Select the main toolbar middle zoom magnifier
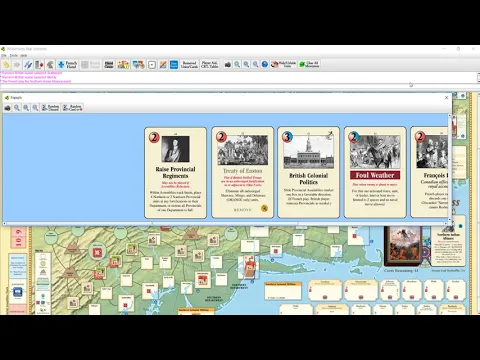Image resolution: width=480 pixels, height=360 pixels. 246,64
